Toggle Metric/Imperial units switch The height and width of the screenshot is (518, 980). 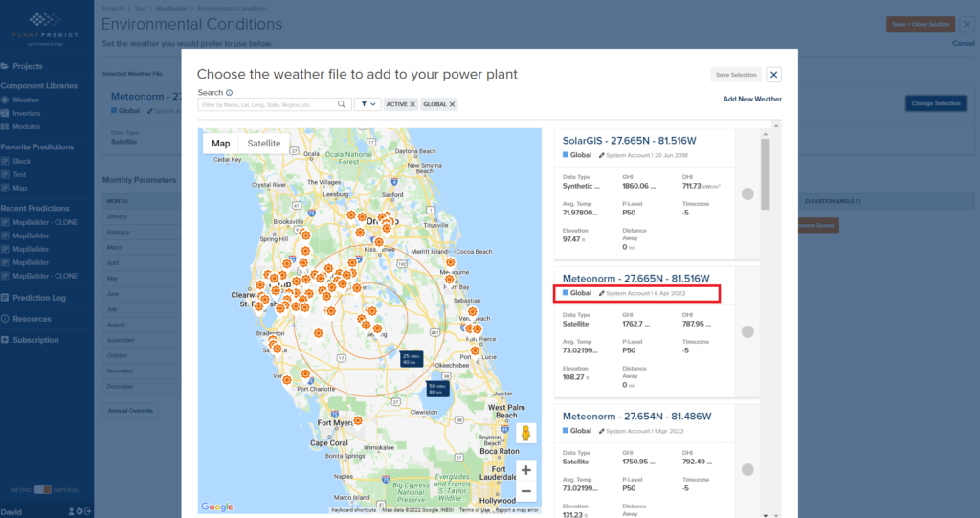(42, 490)
